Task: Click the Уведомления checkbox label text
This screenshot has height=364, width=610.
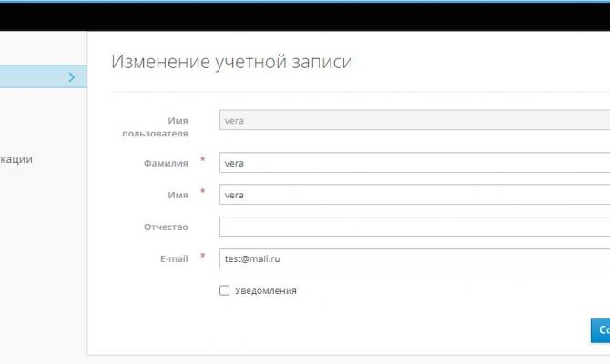Action: coord(266,291)
